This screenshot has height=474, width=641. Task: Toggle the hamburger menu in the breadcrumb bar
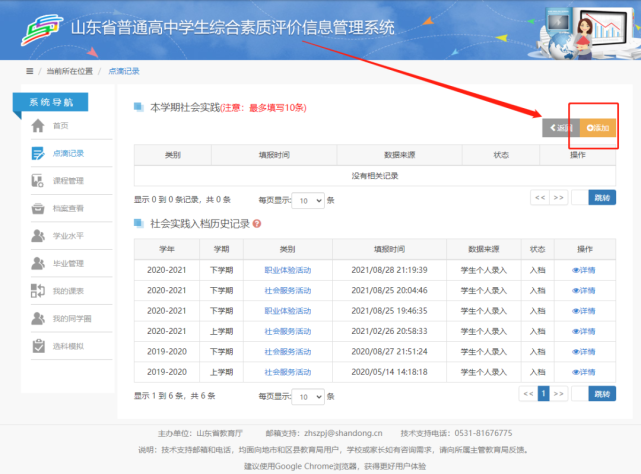point(29,71)
